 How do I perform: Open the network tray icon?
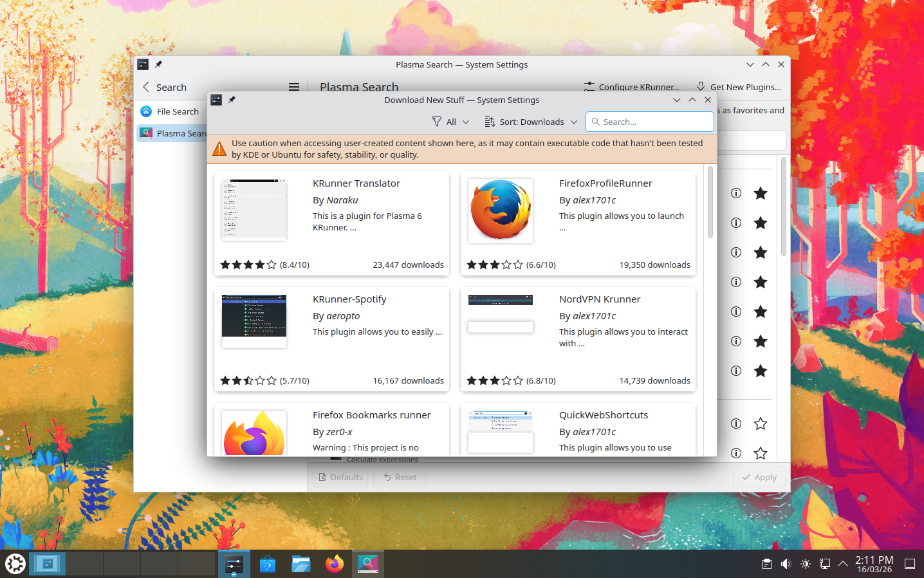824,564
